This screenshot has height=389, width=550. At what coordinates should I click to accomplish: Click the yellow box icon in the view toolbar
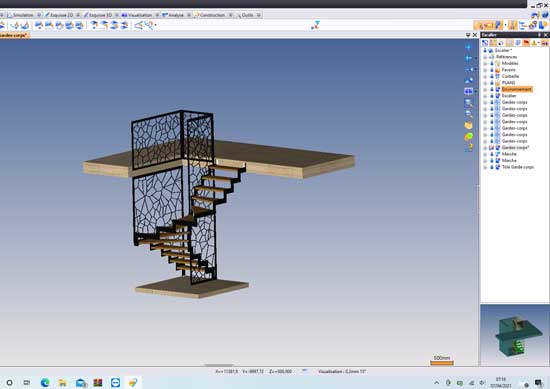(x=468, y=125)
